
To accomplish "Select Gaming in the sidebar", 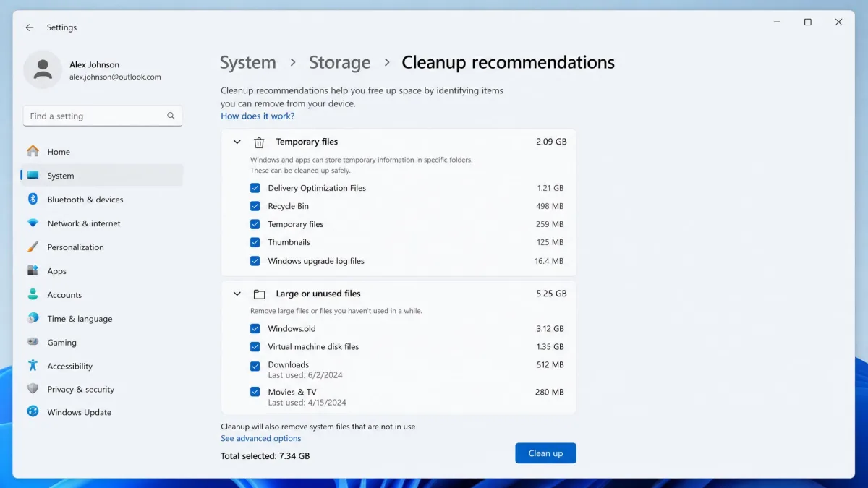I will tap(102, 342).
